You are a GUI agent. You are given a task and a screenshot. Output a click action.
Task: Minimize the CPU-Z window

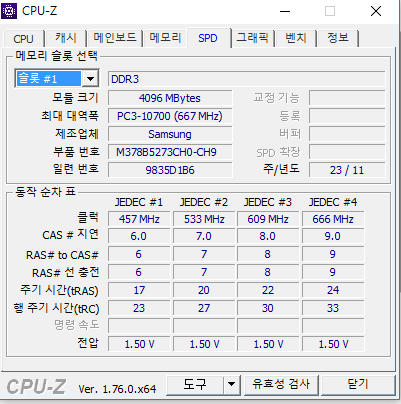(285, 11)
